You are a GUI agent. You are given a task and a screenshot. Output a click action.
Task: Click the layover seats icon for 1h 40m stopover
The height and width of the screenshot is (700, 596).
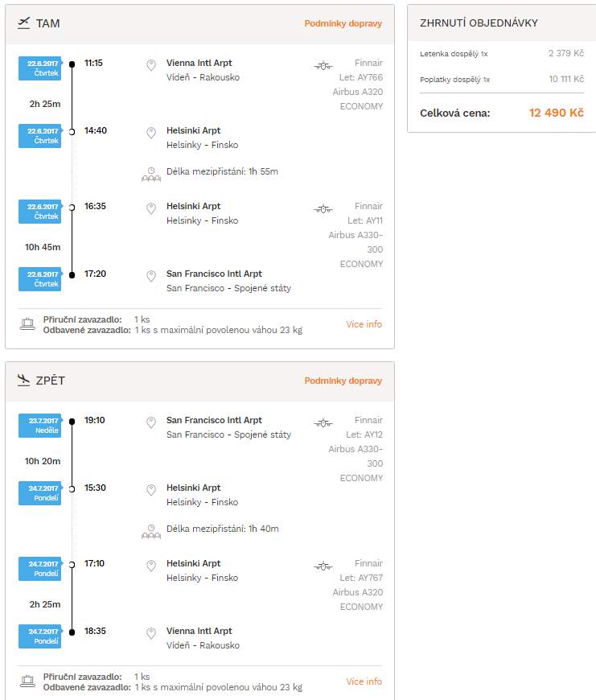point(151,531)
